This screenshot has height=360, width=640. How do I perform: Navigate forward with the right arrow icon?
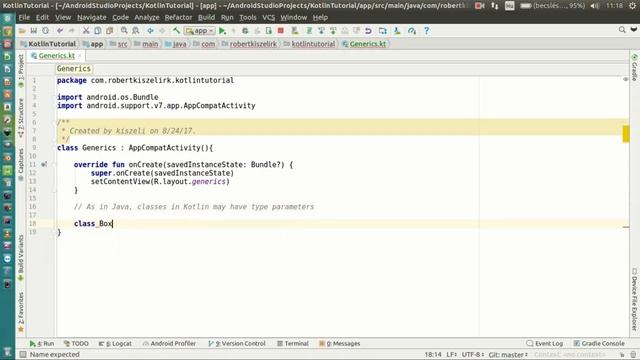(162, 31)
